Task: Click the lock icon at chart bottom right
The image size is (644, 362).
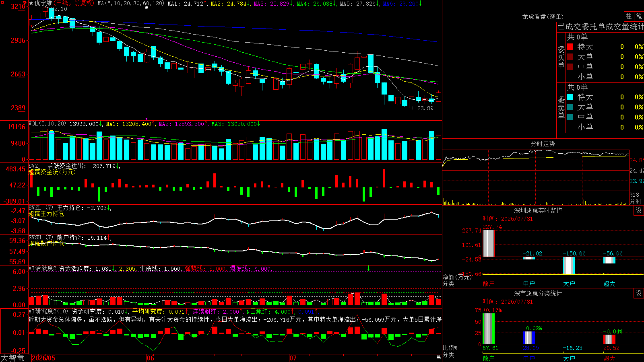Action: coord(439,357)
